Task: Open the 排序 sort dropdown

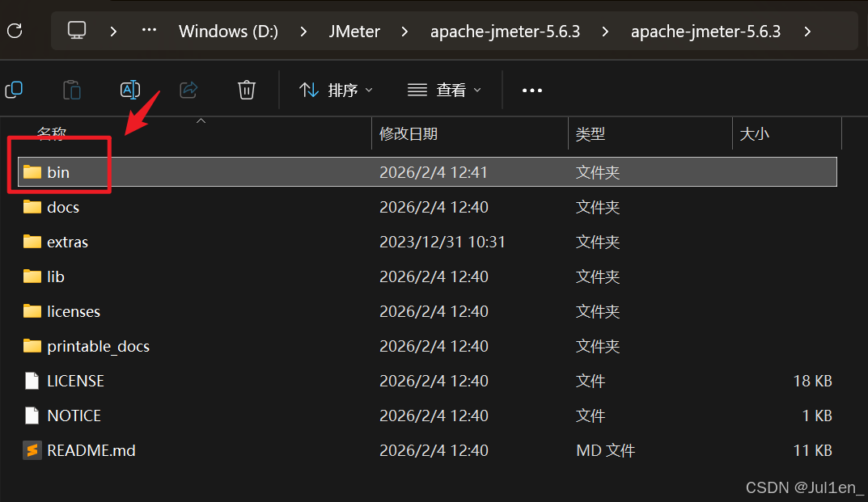Action: coord(336,90)
